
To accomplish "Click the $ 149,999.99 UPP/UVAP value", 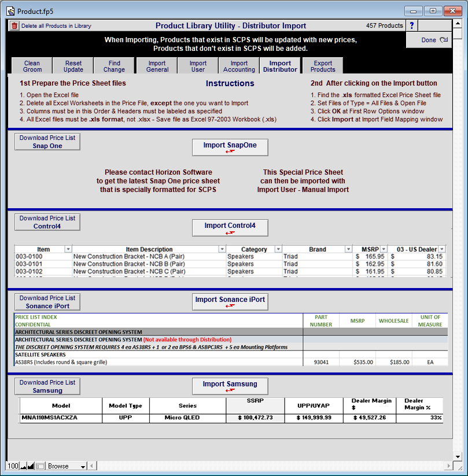I will 314,418.
